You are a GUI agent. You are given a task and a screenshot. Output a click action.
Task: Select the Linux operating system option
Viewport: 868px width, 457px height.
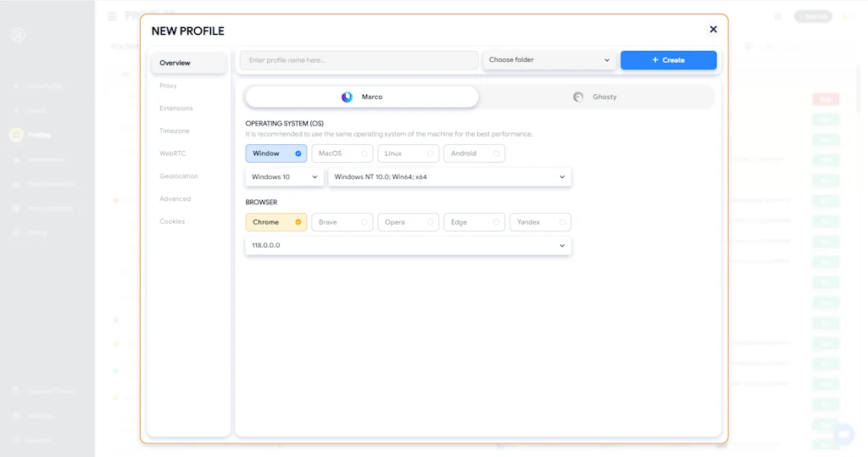pyautogui.click(x=409, y=153)
